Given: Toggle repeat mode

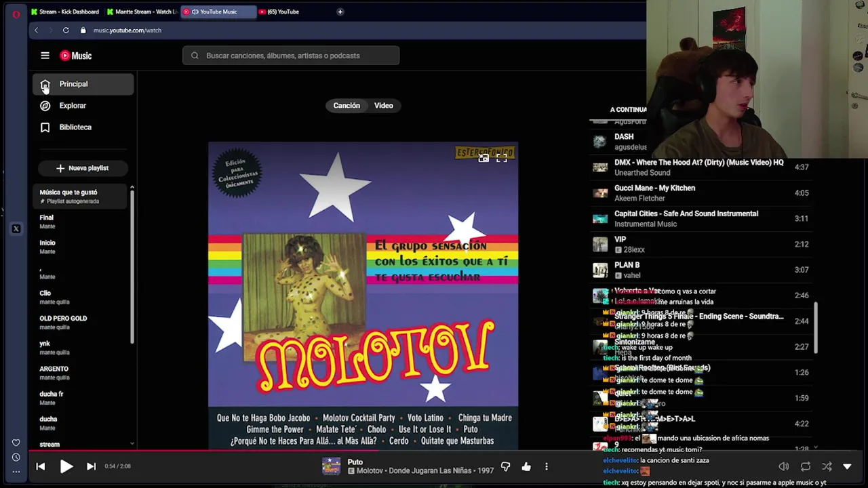Looking at the screenshot, I should click(806, 466).
